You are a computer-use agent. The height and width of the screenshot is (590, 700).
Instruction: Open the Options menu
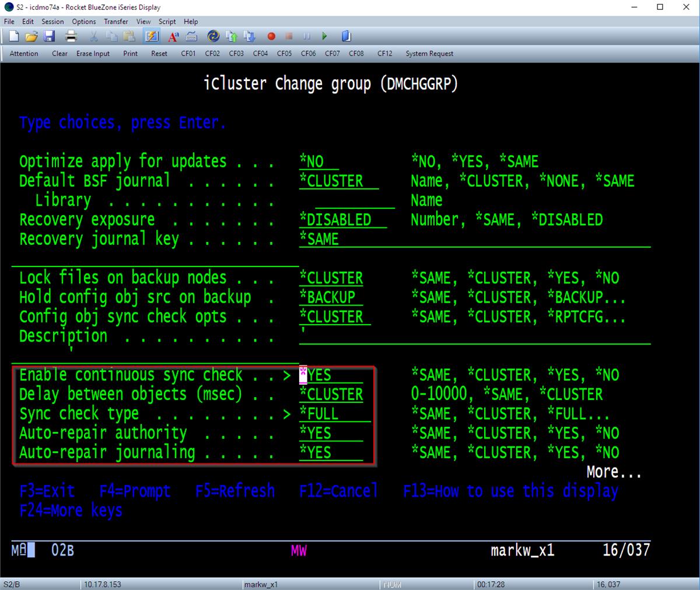[83, 22]
